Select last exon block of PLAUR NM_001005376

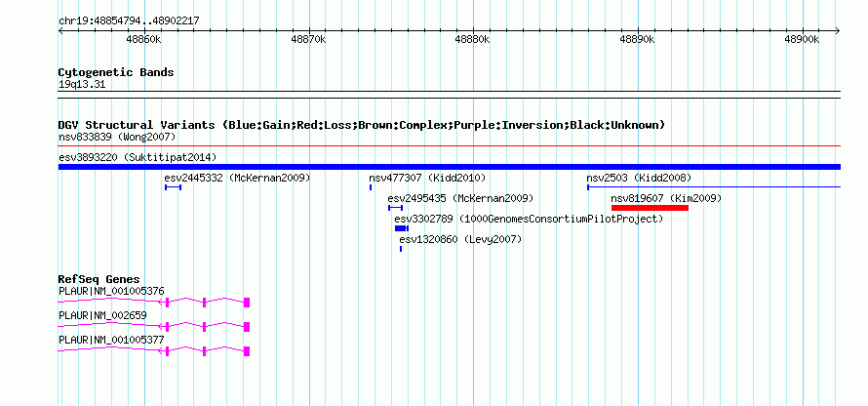tap(247, 302)
